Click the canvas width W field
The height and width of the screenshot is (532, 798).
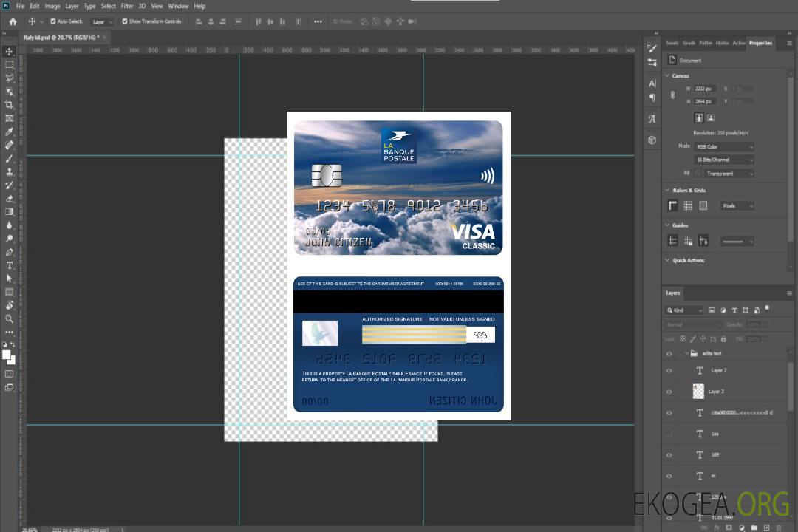(x=705, y=89)
